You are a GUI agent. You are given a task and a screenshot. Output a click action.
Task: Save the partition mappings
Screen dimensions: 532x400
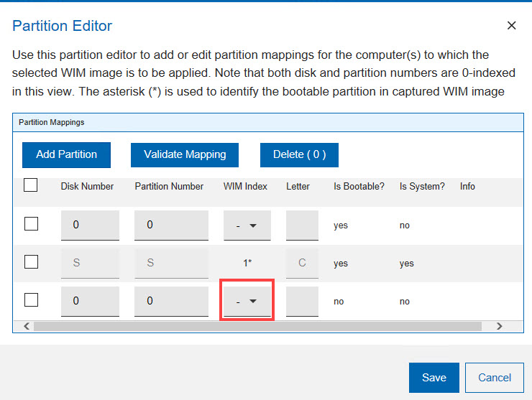pyautogui.click(x=434, y=378)
